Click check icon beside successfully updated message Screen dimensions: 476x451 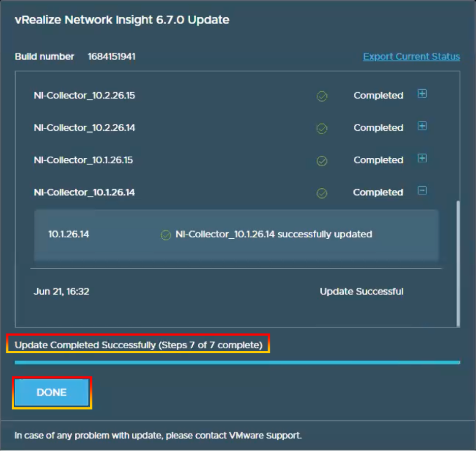coord(166,235)
